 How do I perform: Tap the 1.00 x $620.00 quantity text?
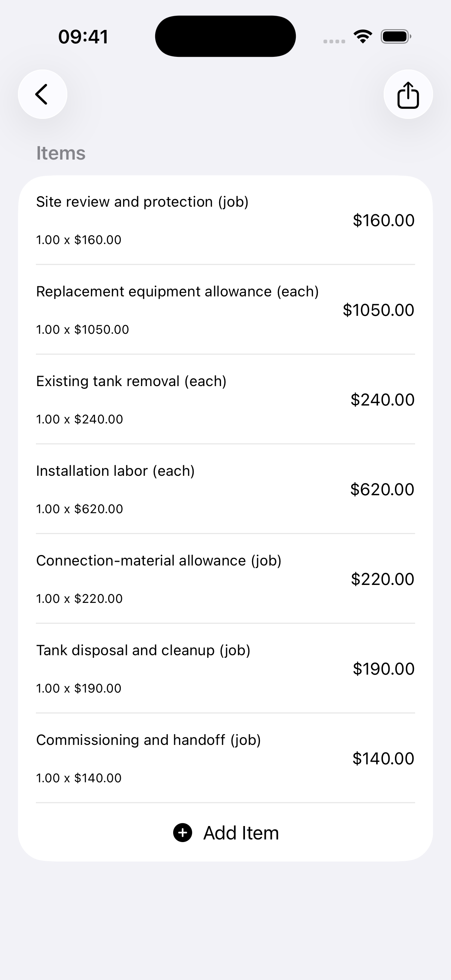[80, 509]
